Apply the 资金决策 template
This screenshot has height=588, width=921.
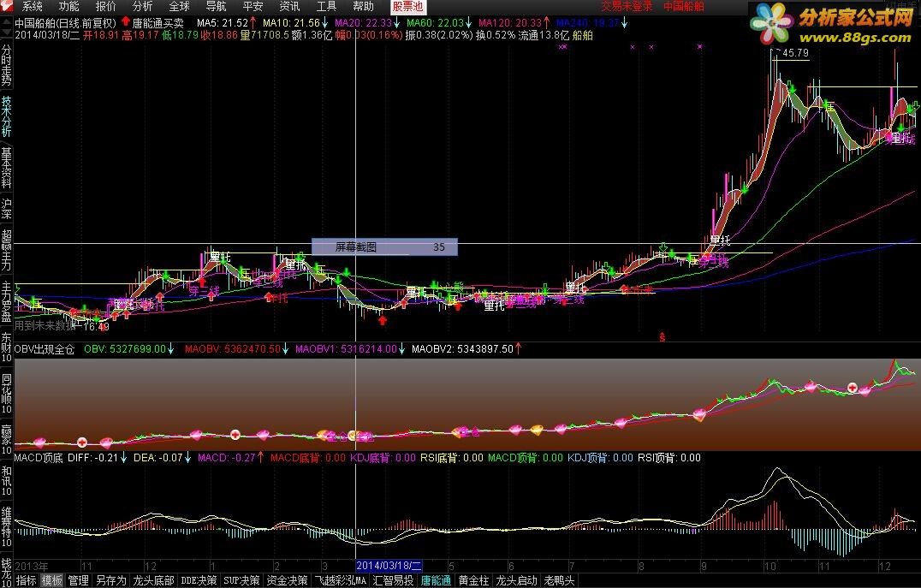pyautogui.click(x=288, y=581)
